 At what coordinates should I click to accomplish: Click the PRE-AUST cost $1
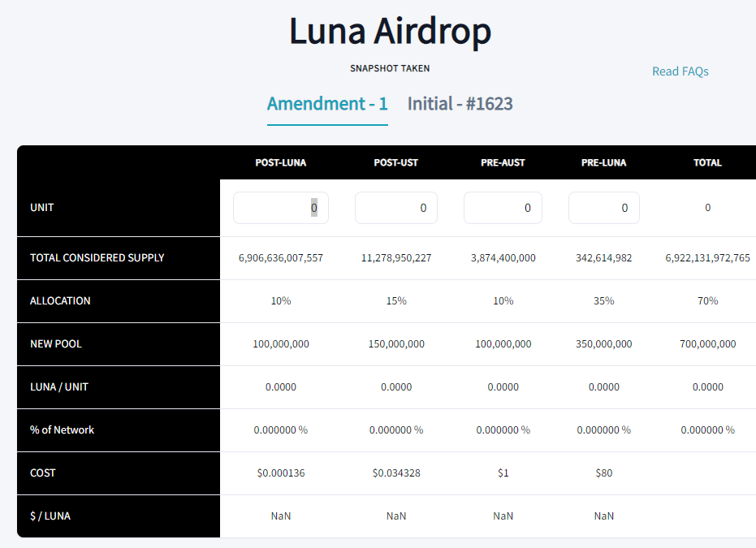pos(503,473)
